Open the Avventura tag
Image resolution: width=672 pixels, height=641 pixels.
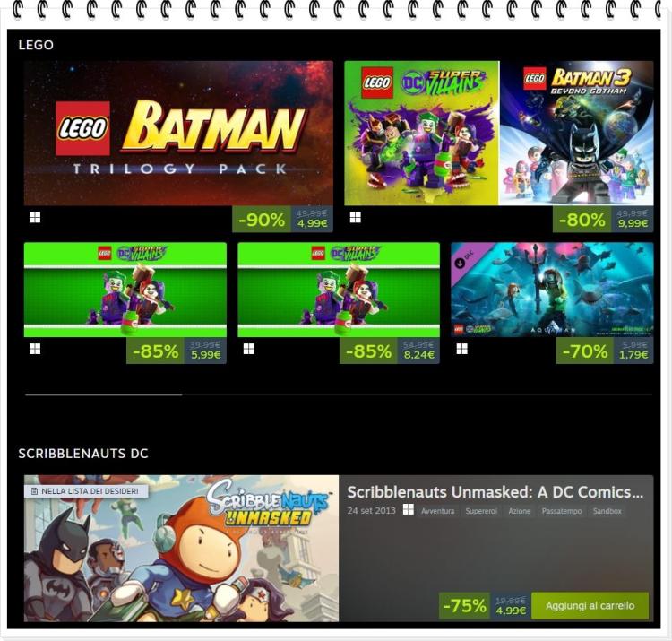[x=437, y=511]
